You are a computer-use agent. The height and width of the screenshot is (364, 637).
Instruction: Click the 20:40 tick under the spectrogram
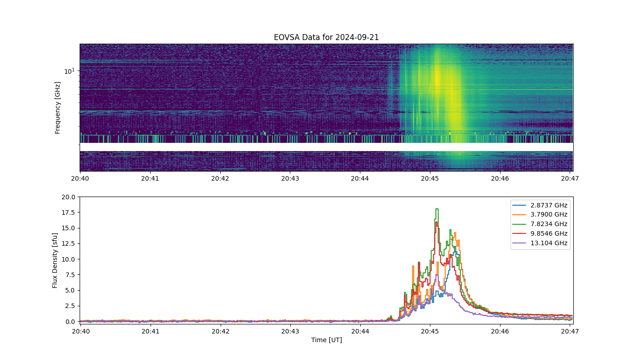tap(80, 179)
